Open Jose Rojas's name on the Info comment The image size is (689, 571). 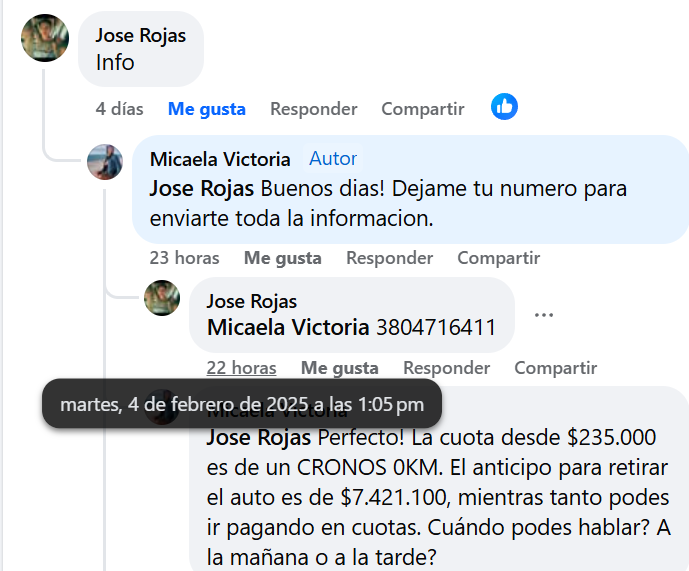pos(141,36)
